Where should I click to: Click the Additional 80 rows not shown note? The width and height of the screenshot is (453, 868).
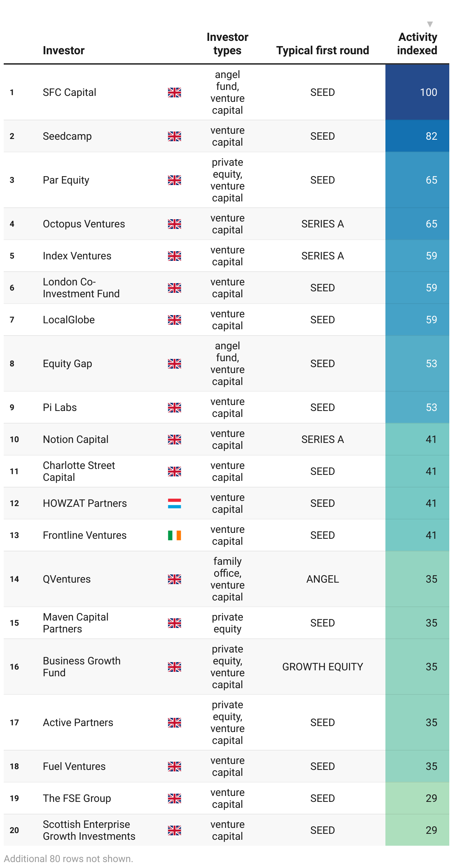click(x=69, y=859)
